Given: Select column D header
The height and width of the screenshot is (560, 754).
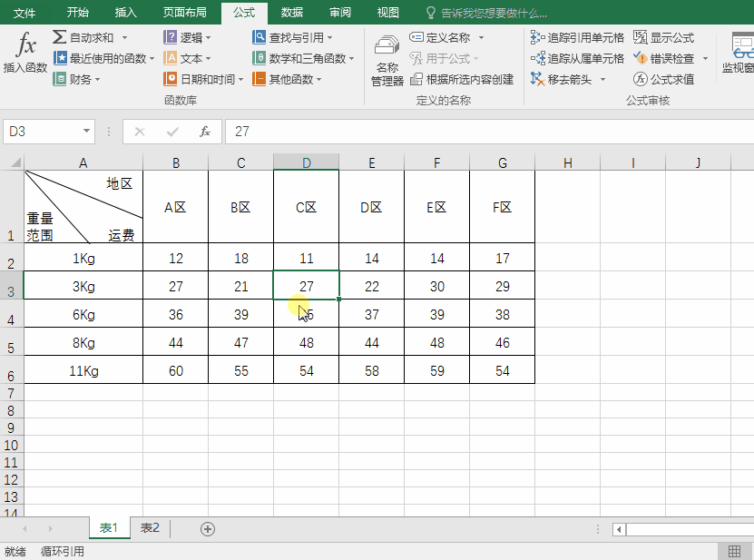Looking at the screenshot, I should click(x=307, y=162).
